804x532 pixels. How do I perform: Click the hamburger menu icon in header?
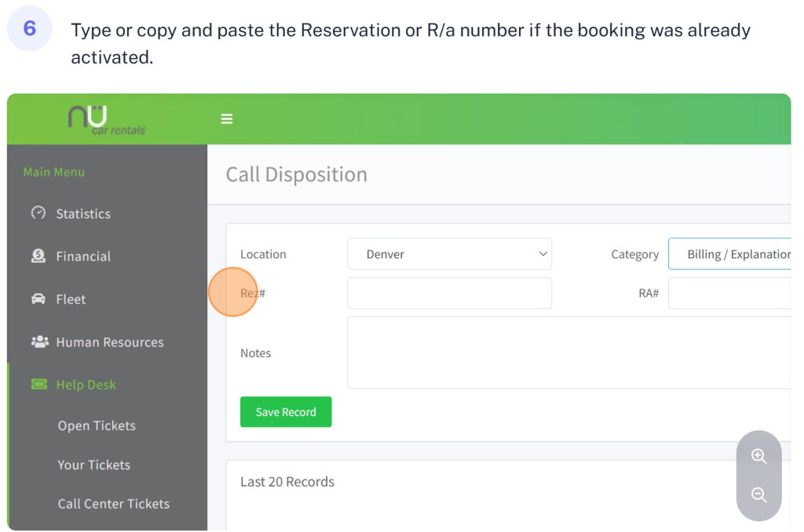[227, 119]
